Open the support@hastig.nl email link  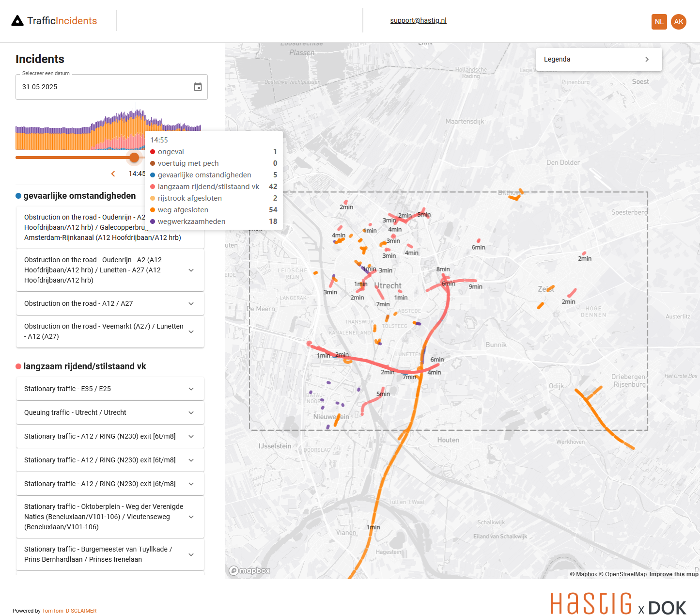[418, 20]
